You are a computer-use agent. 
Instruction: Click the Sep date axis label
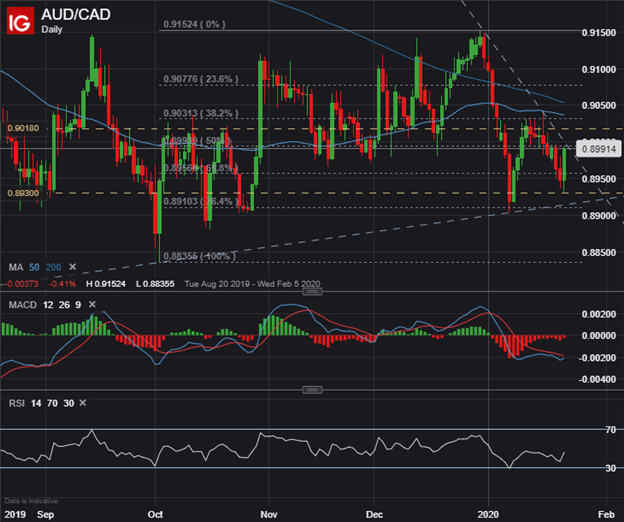coord(46,514)
